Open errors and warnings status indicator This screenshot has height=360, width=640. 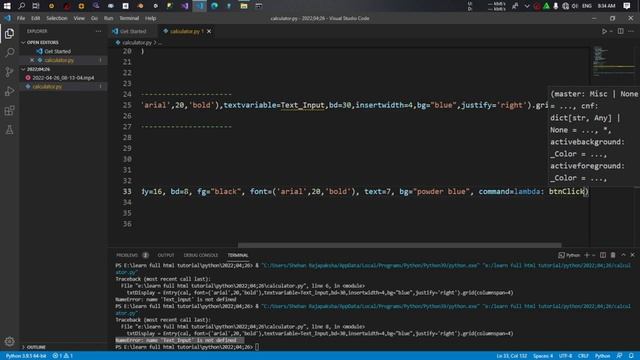[62, 356]
